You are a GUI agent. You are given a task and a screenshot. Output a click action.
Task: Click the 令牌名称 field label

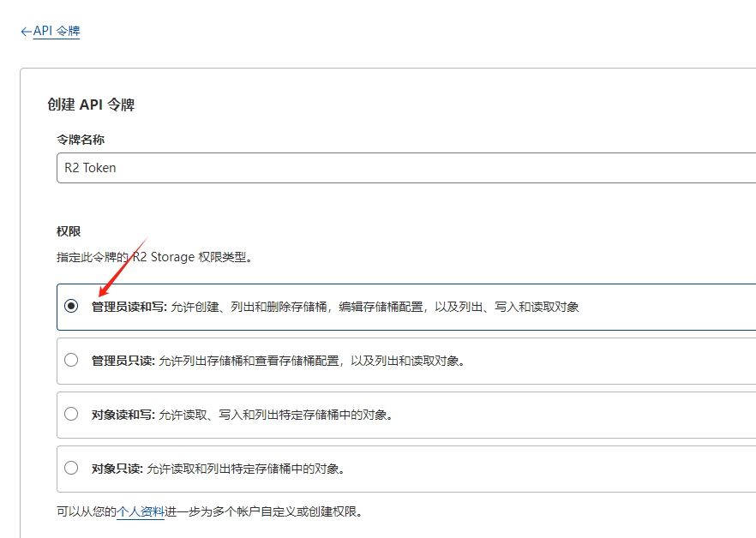point(81,139)
